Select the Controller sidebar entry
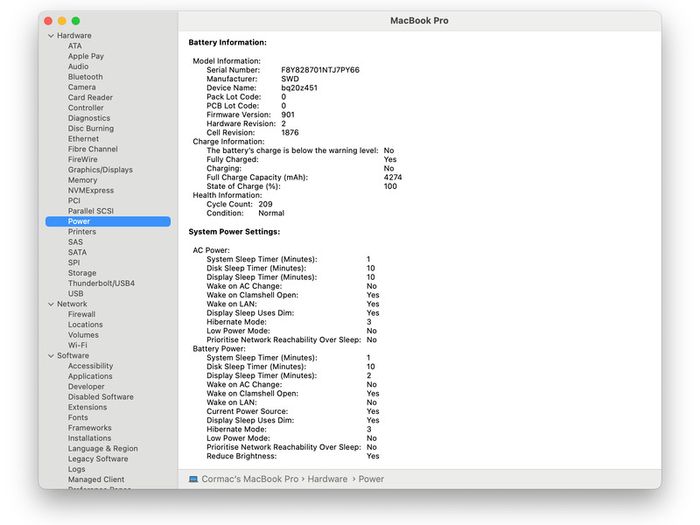Viewport: 700px width, 525px height. point(86,108)
